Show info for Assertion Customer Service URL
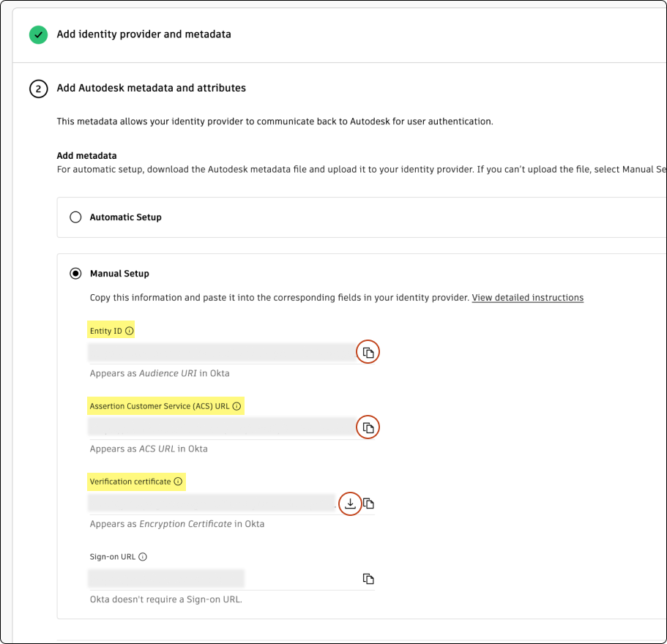 coord(236,406)
